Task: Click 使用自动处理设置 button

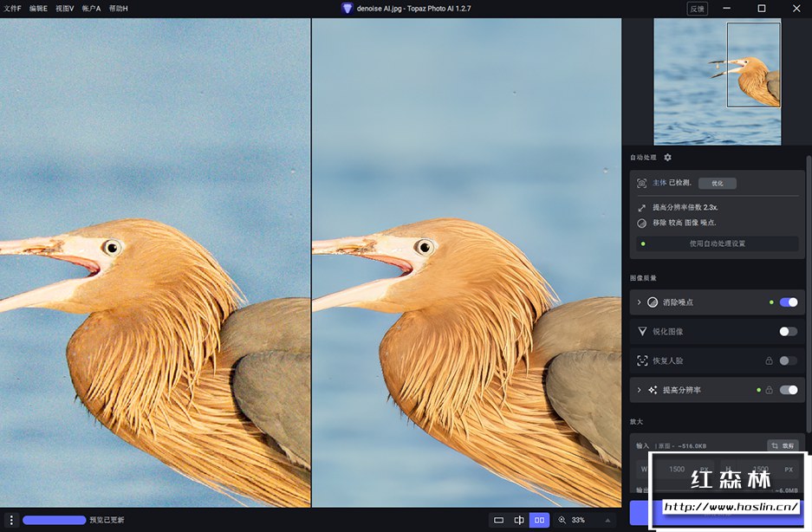Action: (717, 243)
